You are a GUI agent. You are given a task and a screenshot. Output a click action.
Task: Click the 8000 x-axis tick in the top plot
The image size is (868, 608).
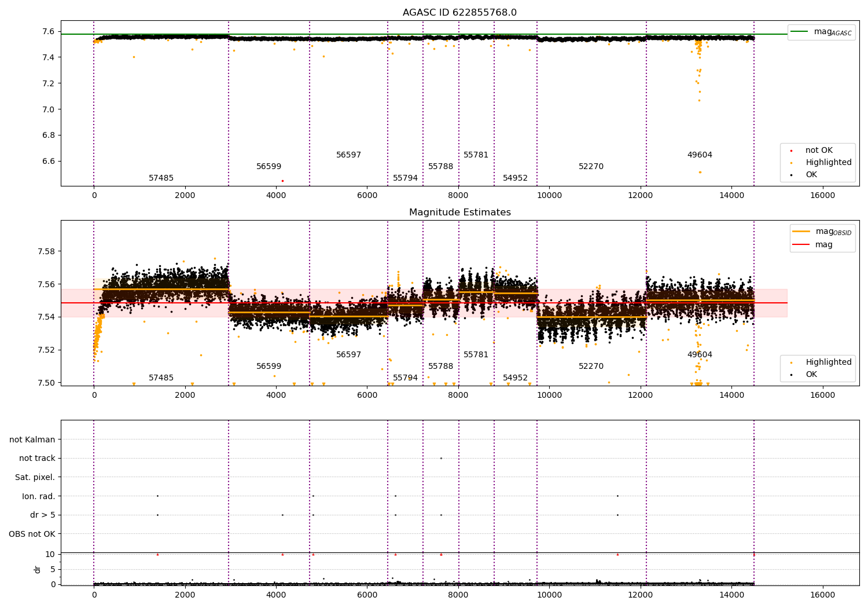(458, 195)
